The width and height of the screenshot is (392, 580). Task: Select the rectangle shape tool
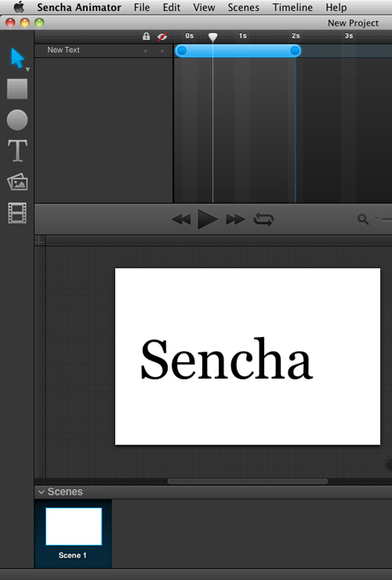coord(17,89)
